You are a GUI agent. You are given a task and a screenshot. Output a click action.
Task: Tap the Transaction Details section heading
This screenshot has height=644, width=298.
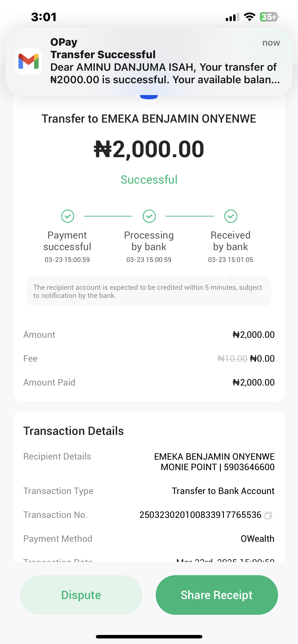click(x=74, y=431)
